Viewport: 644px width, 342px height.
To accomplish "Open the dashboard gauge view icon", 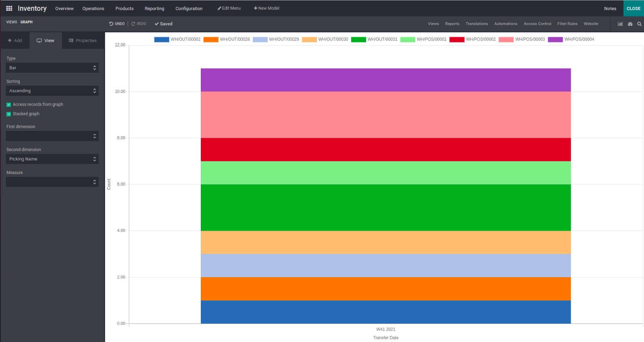I will click(x=630, y=24).
